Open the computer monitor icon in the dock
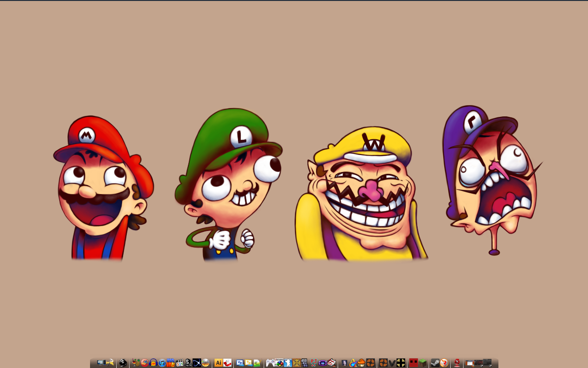588x368 pixels. (101, 362)
